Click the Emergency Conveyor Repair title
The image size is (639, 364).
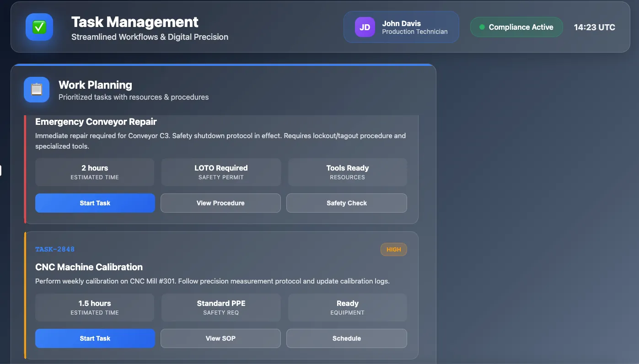pos(96,122)
